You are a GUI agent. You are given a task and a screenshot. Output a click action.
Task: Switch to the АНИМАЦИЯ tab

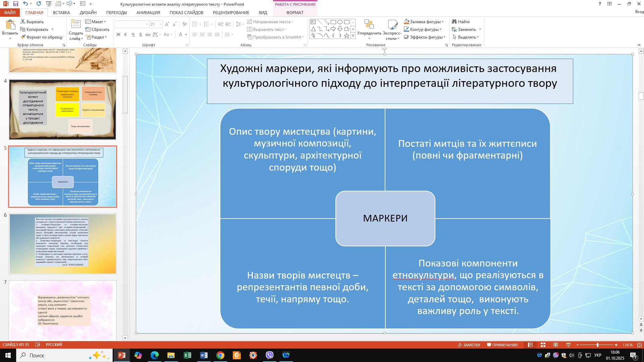(148, 12)
